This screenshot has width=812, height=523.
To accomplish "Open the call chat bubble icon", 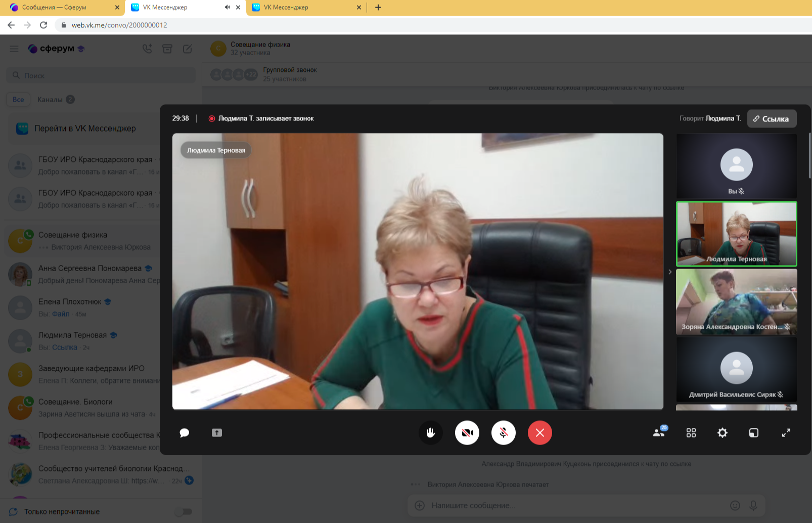I will point(185,433).
